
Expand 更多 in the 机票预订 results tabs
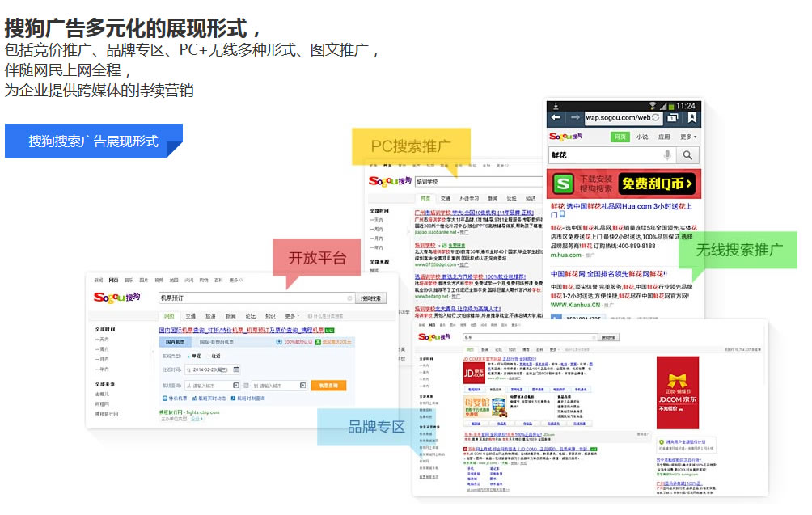[x=290, y=316]
